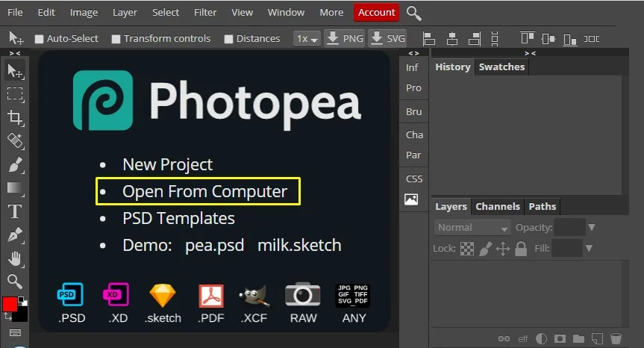Activate the Gradient tool
The height and width of the screenshot is (348, 644).
(x=15, y=188)
